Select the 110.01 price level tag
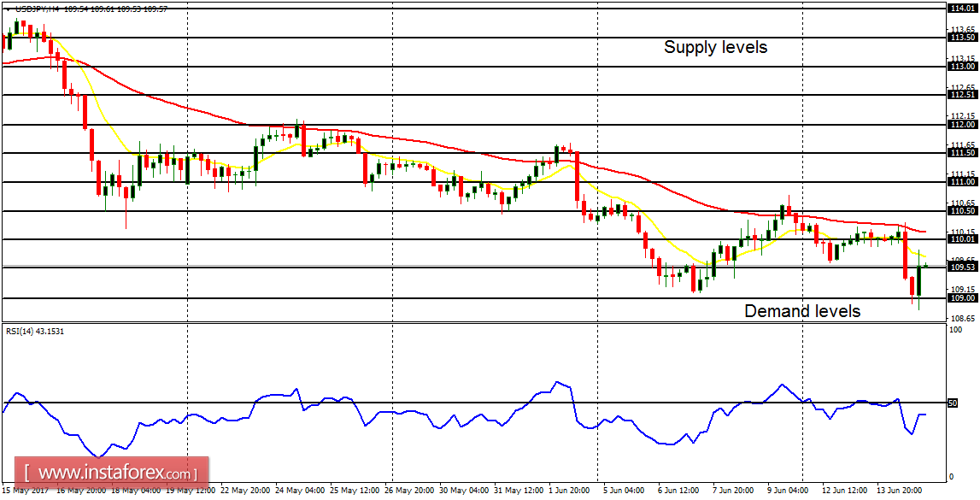This screenshot has width=980, height=500. 962,239
